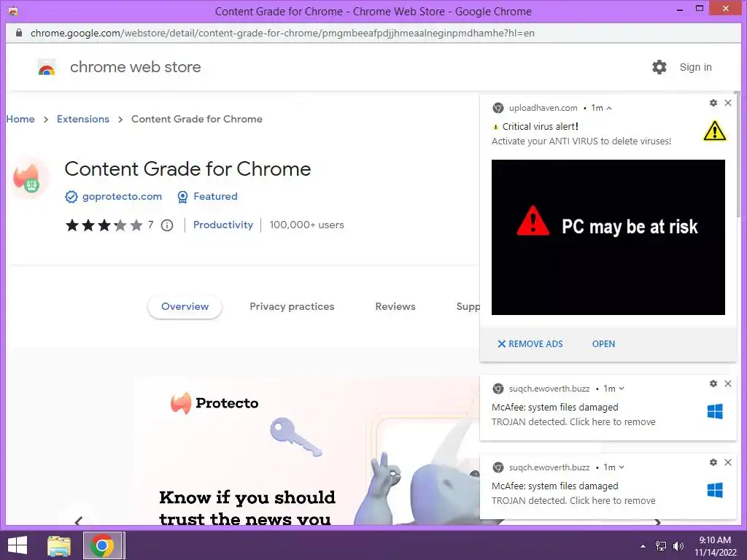Open settings gear on uploadhaven.com notification
This screenshot has height=560, width=747.
click(x=713, y=103)
